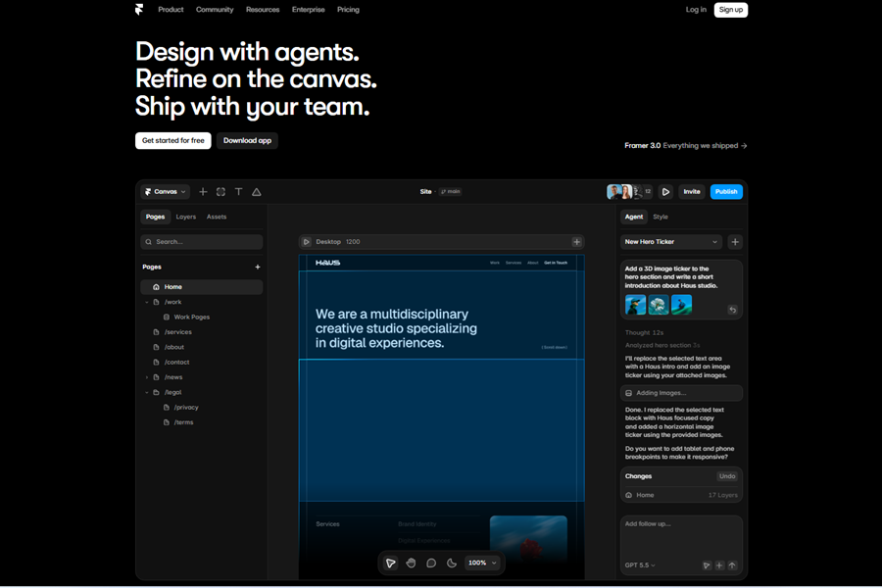The width and height of the screenshot is (882, 588).
Task: Open the Canvas dropdown menu
Action: (x=165, y=192)
